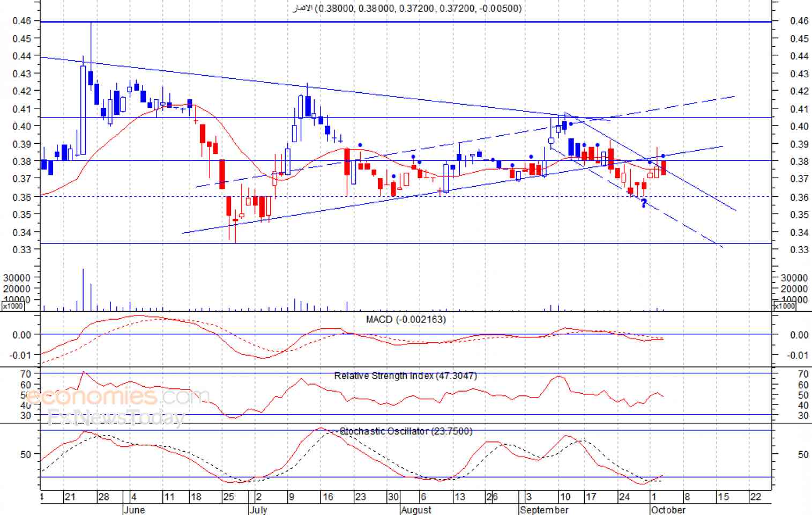Image resolution: width=812 pixels, height=515 pixels.
Task: Click date tick 28 on the time axis
Action: click(x=103, y=497)
